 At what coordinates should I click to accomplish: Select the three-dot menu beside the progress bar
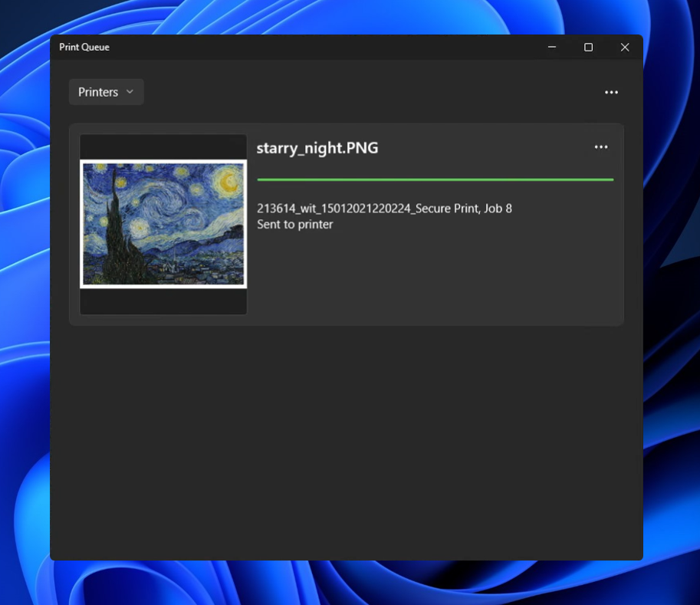[601, 146]
